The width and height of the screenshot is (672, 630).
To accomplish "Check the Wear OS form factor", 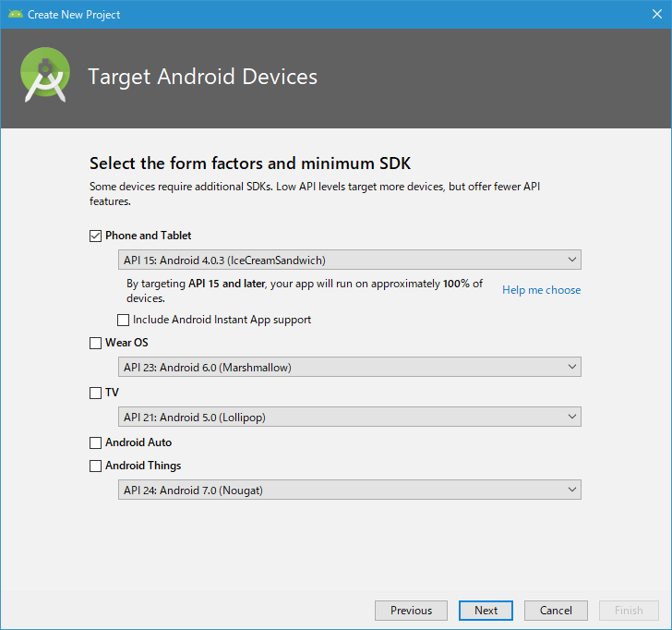I will click(95, 343).
